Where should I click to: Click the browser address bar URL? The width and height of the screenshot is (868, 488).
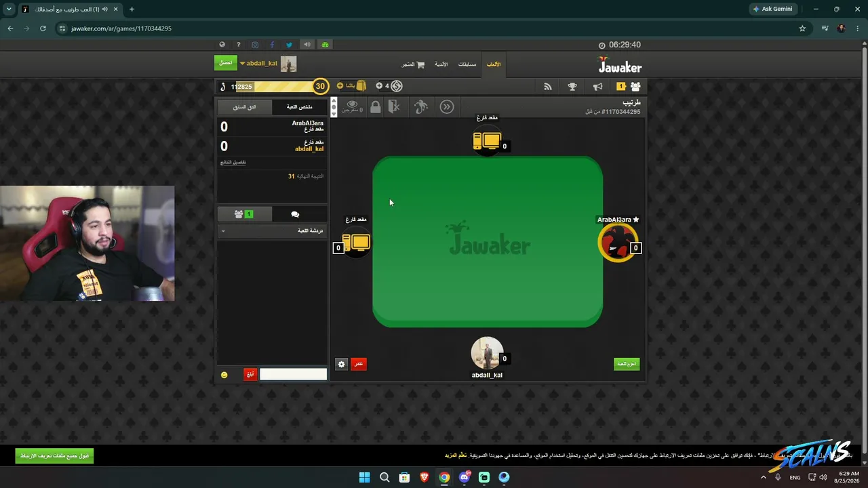click(121, 28)
